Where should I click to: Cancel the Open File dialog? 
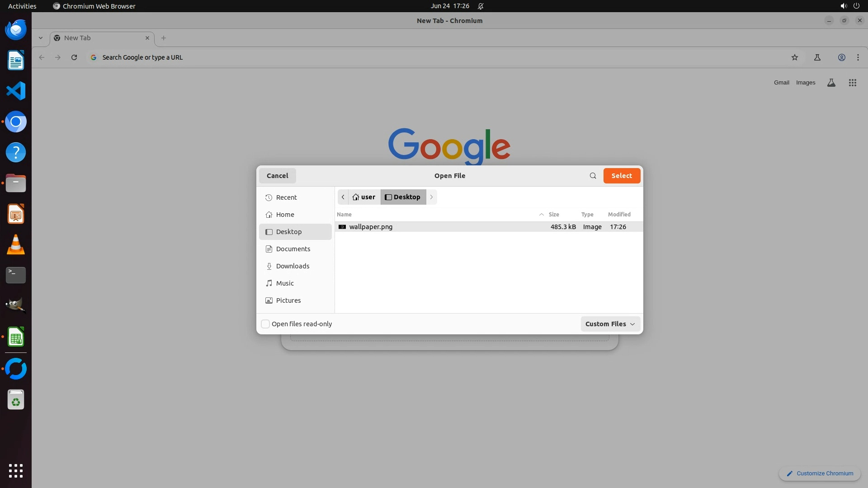click(277, 176)
